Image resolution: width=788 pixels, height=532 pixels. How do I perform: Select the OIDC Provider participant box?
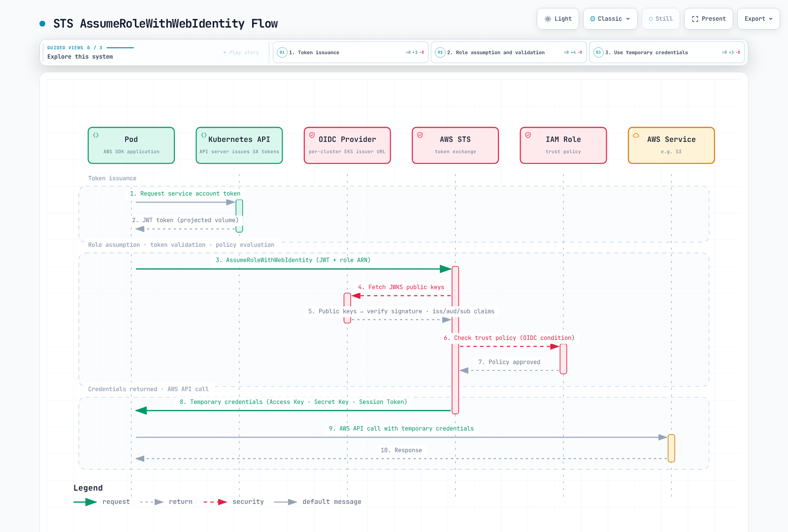347,145
